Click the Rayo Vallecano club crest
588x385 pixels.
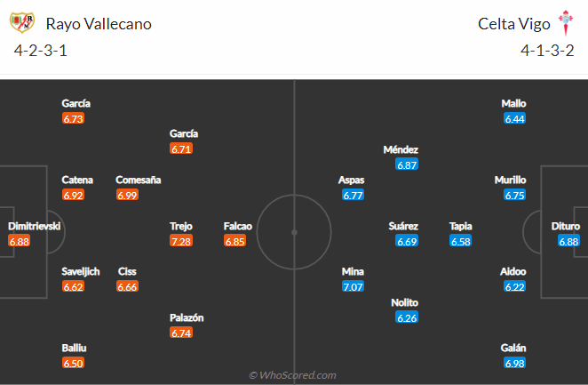22,22
